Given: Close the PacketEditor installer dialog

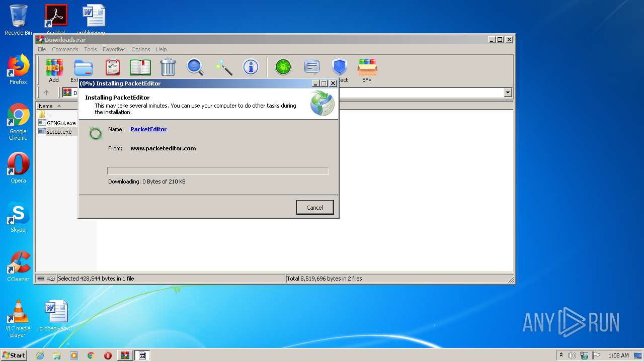Looking at the screenshot, I should [x=333, y=83].
